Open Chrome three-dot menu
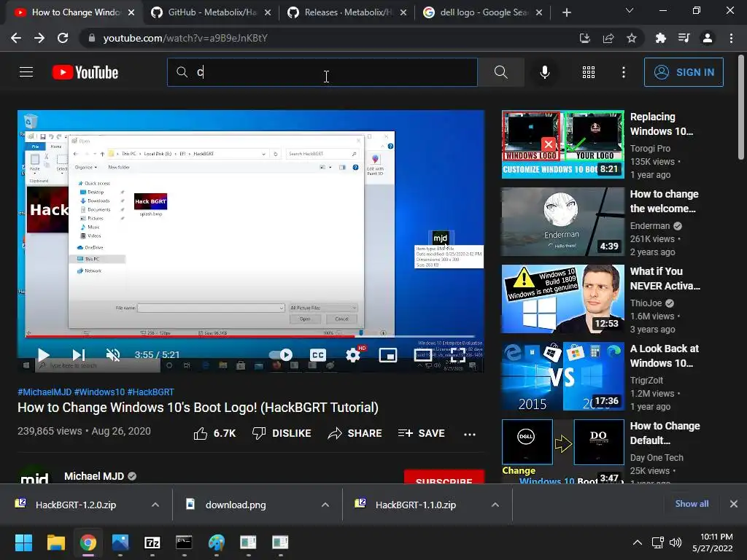 click(x=731, y=38)
